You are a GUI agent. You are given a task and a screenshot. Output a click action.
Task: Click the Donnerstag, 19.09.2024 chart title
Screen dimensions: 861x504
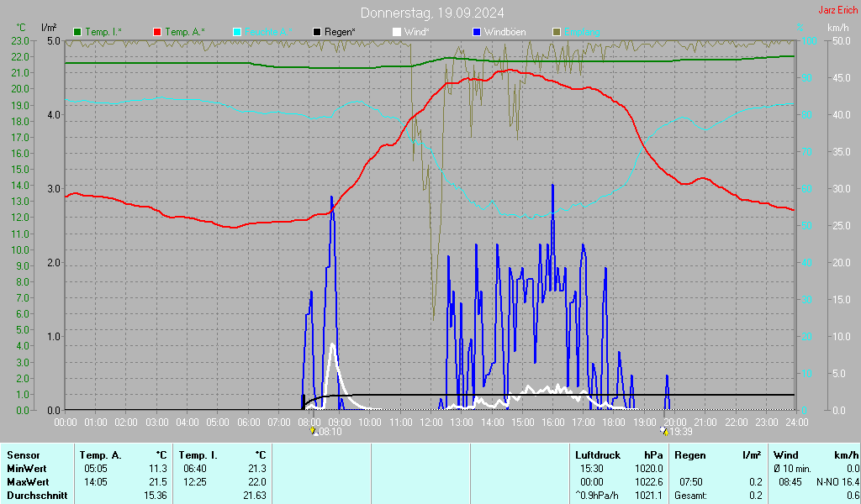click(432, 13)
